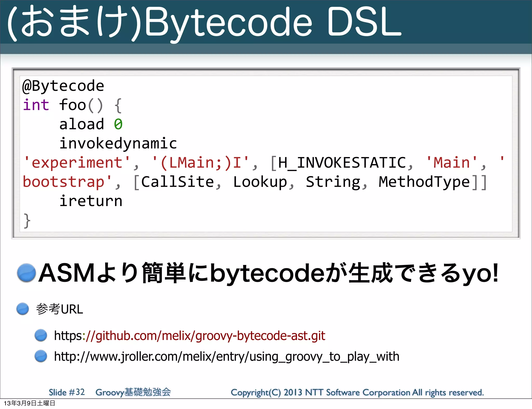Click the 'experiment' string literal
The width and height of the screenshot is (532, 409).
pyautogui.click(x=77, y=163)
